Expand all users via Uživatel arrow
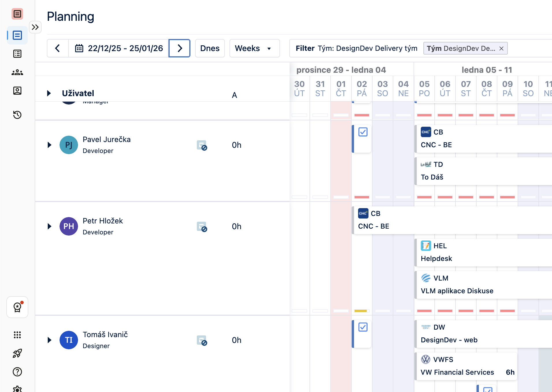 [49, 93]
